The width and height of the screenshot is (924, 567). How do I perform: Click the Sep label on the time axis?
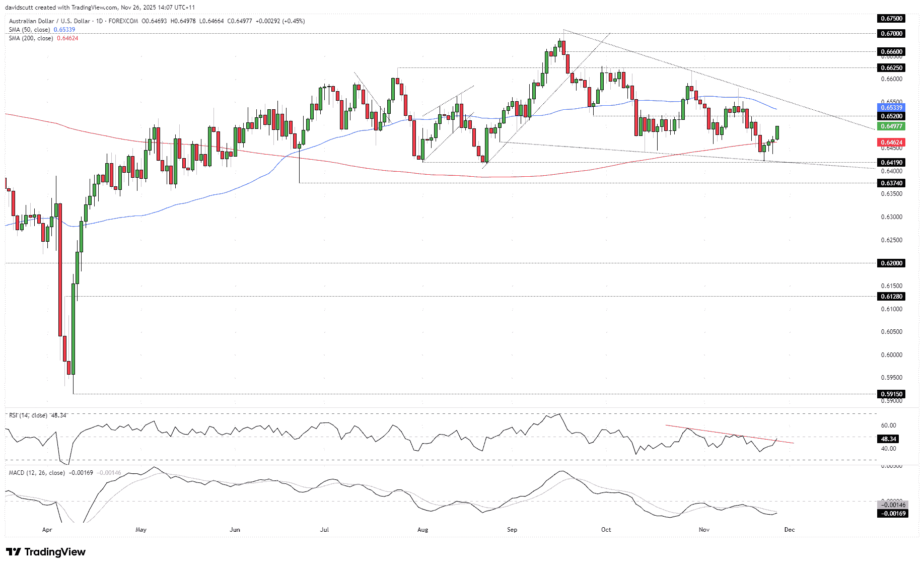pyautogui.click(x=512, y=530)
